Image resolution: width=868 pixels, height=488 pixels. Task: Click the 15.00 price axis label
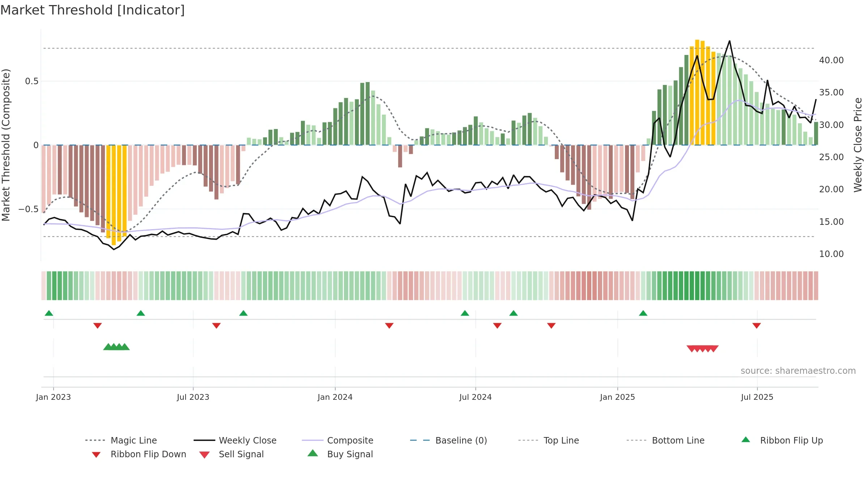tap(831, 222)
